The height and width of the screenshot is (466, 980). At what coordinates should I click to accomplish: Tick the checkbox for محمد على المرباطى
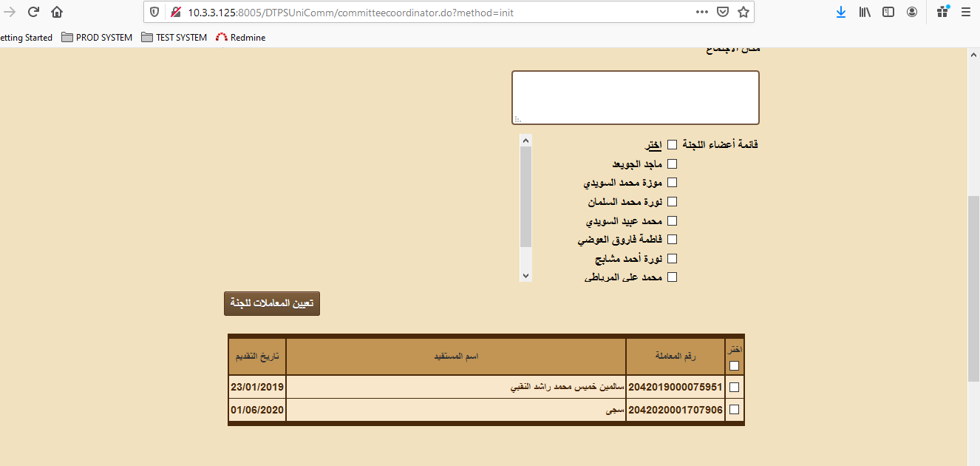click(673, 277)
